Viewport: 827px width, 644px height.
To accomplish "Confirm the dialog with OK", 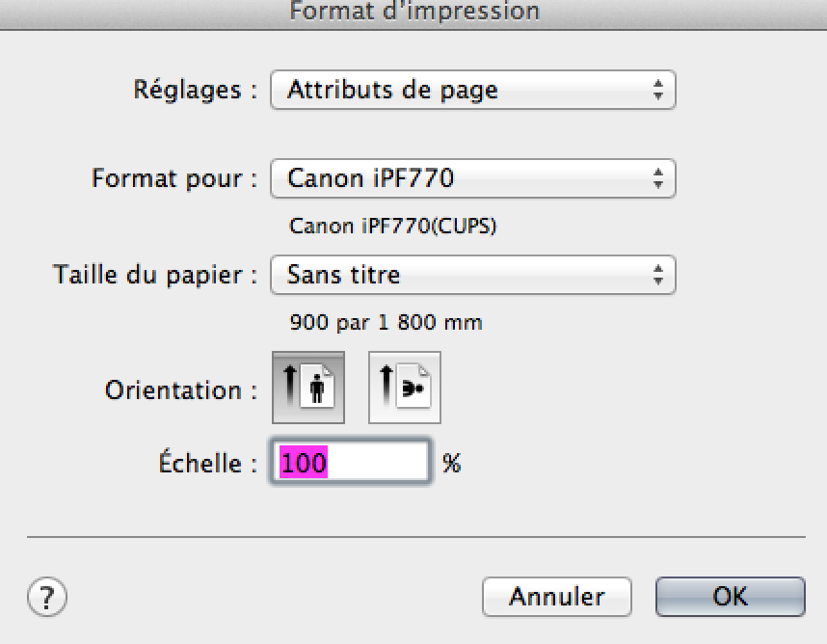I will click(x=730, y=597).
